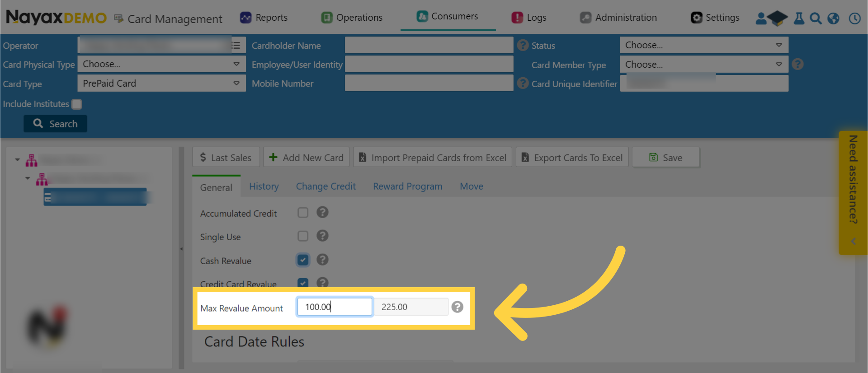Image resolution: width=868 pixels, height=373 pixels.
Task: Open the flask lab icon
Action: click(799, 18)
